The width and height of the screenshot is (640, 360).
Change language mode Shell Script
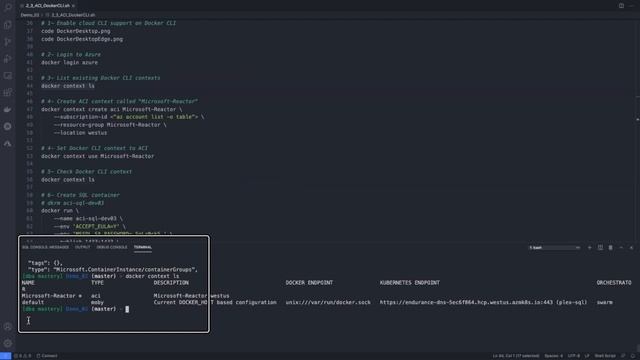(x=605, y=356)
